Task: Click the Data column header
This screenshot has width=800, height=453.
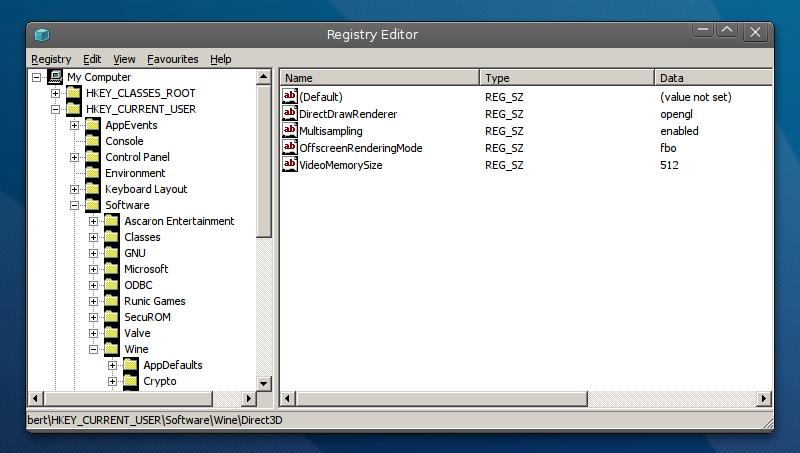Action: point(712,78)
